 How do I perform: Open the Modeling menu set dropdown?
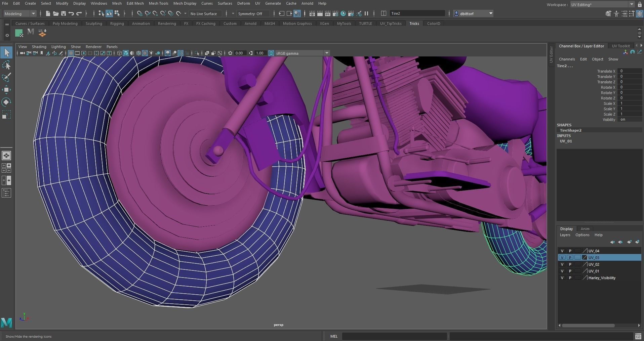(19, 14)
